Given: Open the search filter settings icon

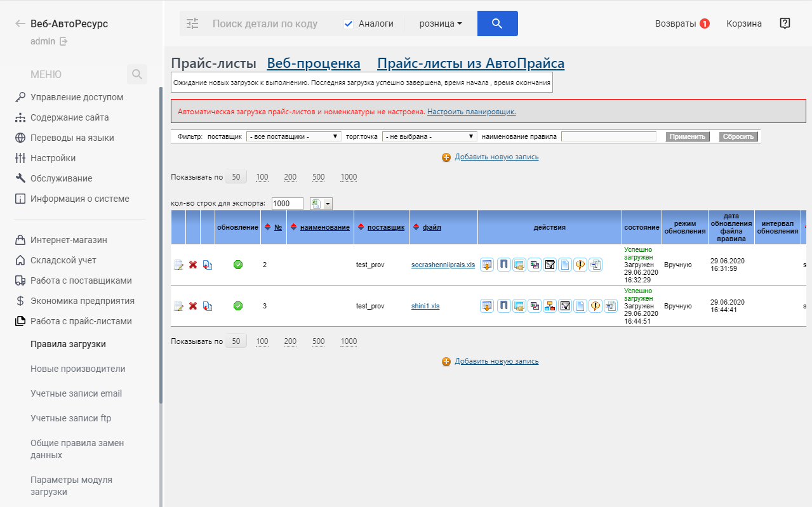Looking at the screenshot, I should (x=192, y=23).
